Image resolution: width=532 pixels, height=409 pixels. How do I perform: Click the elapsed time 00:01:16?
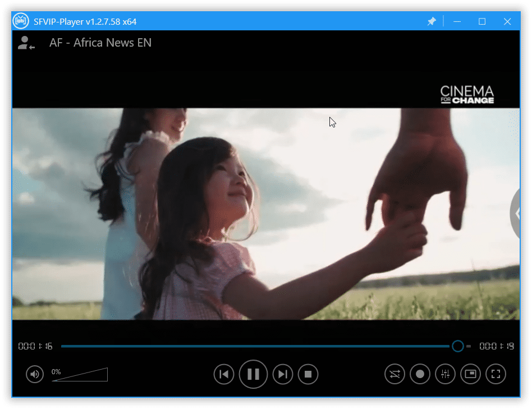tap(35, 346)
